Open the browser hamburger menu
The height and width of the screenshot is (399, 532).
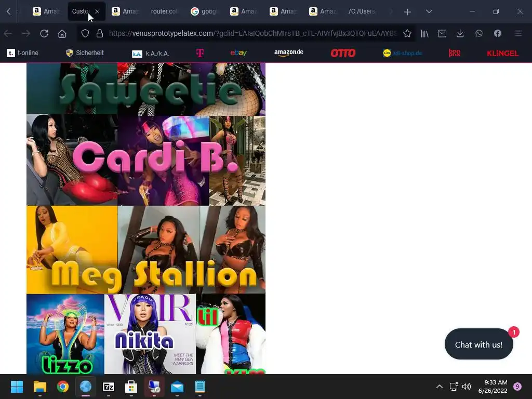(x=518, y=33)
